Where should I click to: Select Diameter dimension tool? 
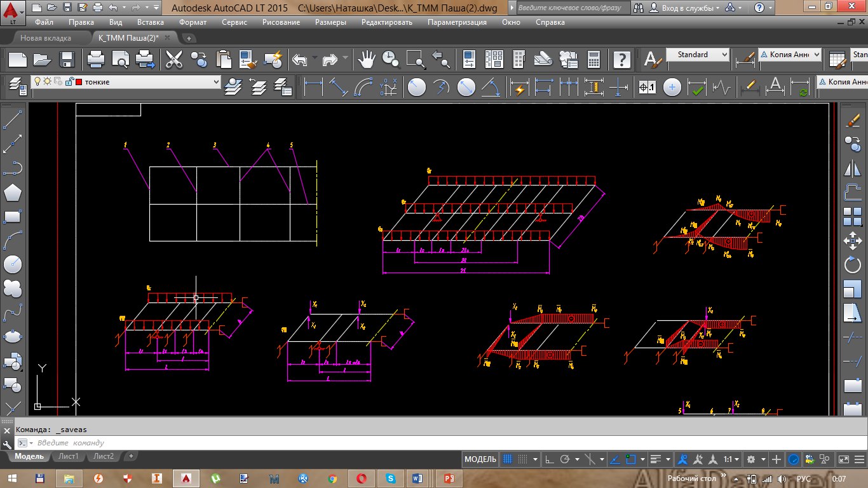466,86
